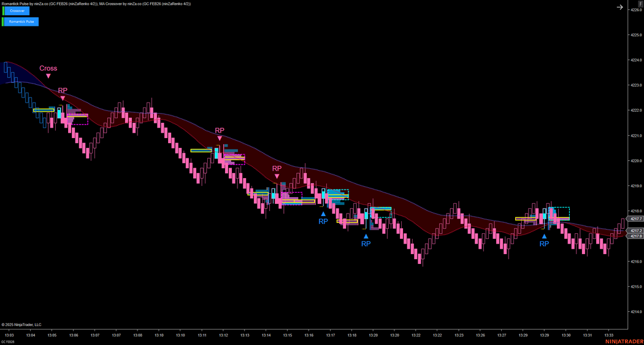The height and width of the screenshot is (345, 644).
Task: Click green status bar beside Crossover button
Action: 2,11
